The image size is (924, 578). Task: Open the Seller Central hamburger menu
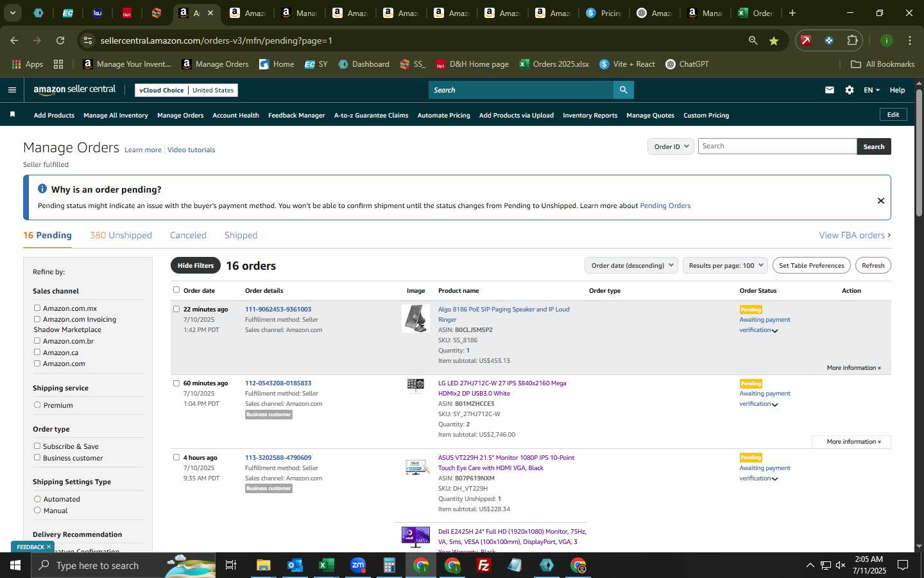[x=12, y=90]
